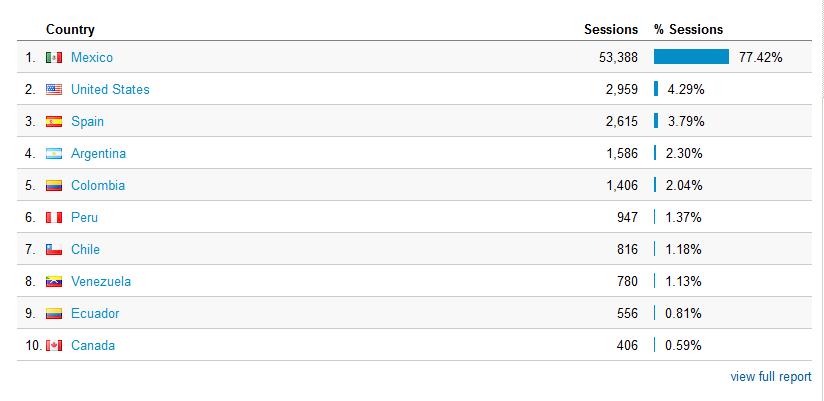824x401 pixels.
Task: Open the Mexico country link
Action: coord(92,57)
